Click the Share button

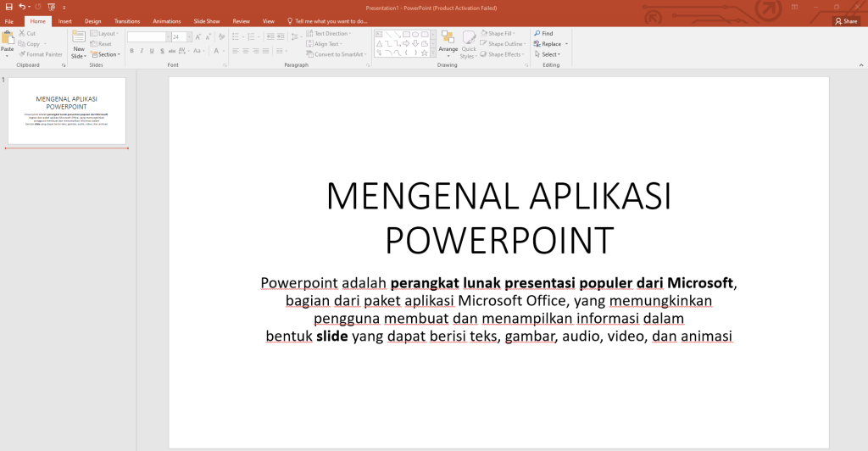845,20
